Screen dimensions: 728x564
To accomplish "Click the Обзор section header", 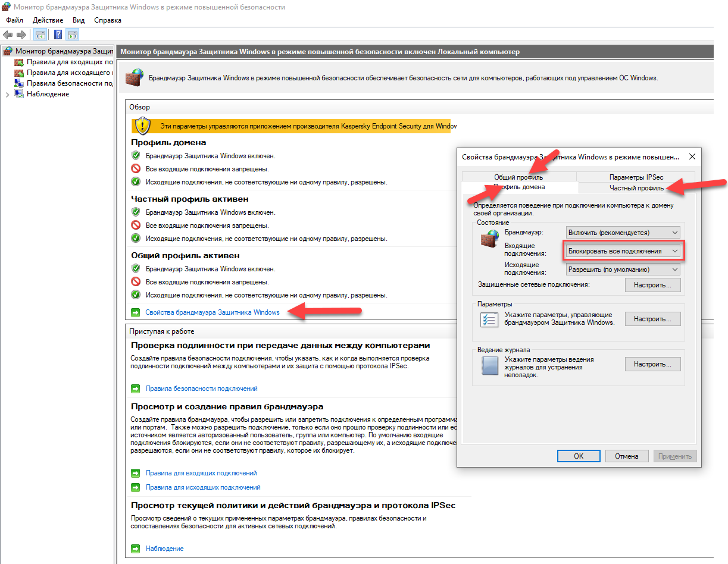I will click(x=140, y=107).
